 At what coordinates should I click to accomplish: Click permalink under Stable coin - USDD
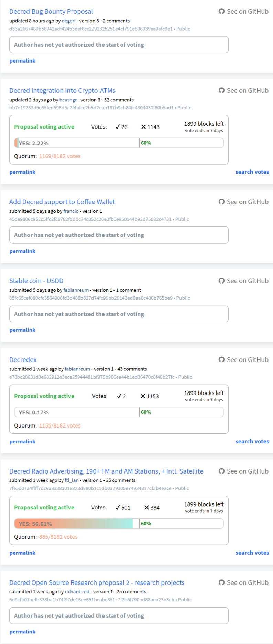[22, 330]
